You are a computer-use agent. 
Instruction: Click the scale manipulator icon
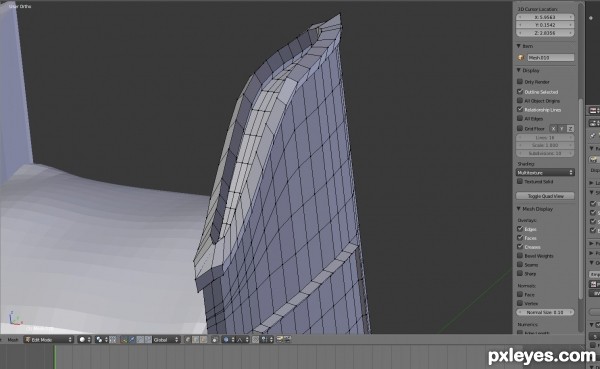click(x=148, y=340)
